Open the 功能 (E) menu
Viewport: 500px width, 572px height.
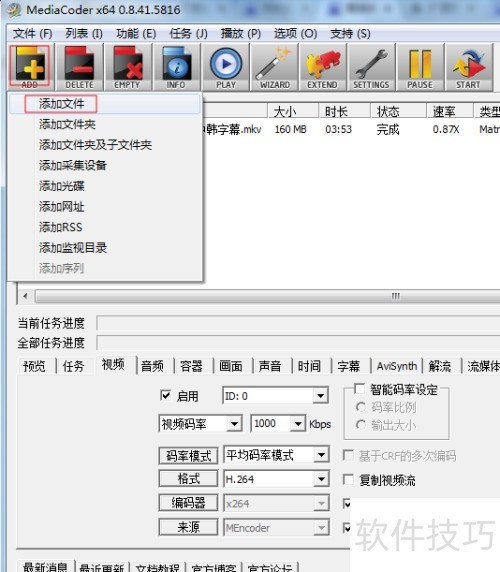tap(136, 34)
